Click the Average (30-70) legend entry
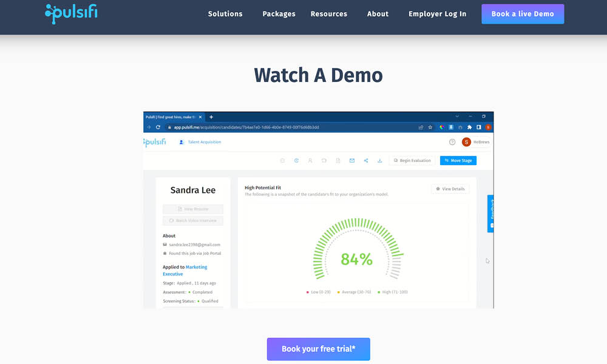607x364 pixels. 354,292
